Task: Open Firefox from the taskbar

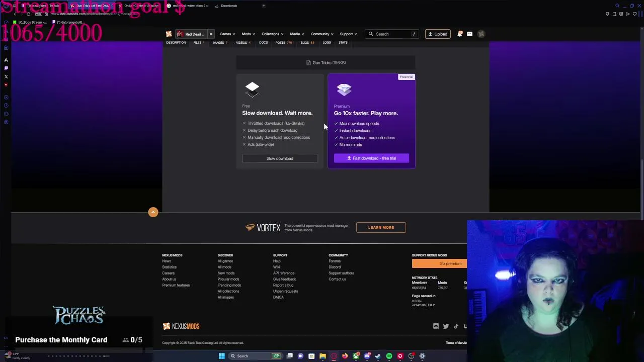Action: coord(345,356)
